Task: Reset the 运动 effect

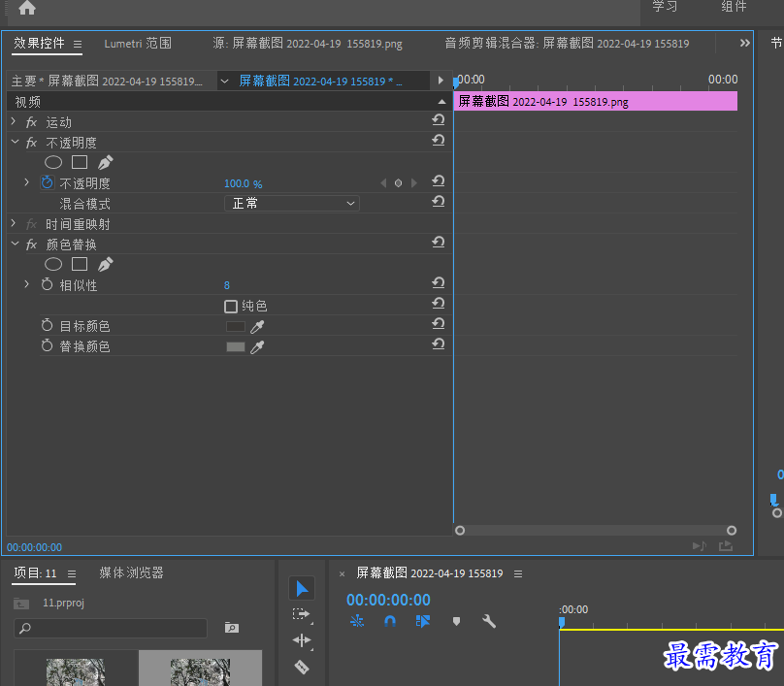Action: click(x=439, y=119)
